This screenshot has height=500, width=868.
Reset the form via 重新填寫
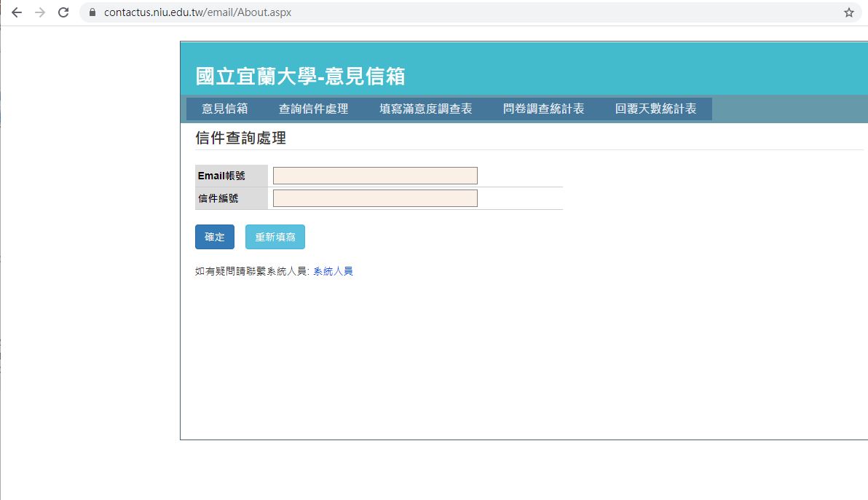click(275, 237)
